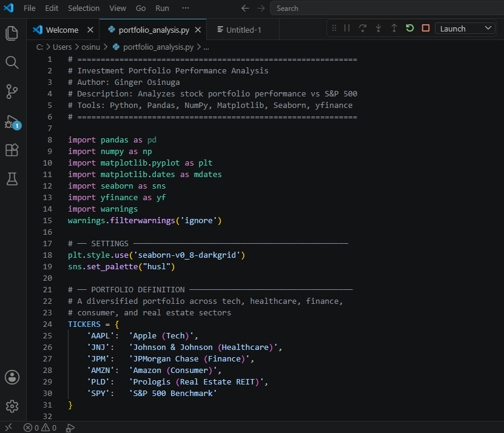
Task: Close the Welcome tab
Action: tap(90, 30)
